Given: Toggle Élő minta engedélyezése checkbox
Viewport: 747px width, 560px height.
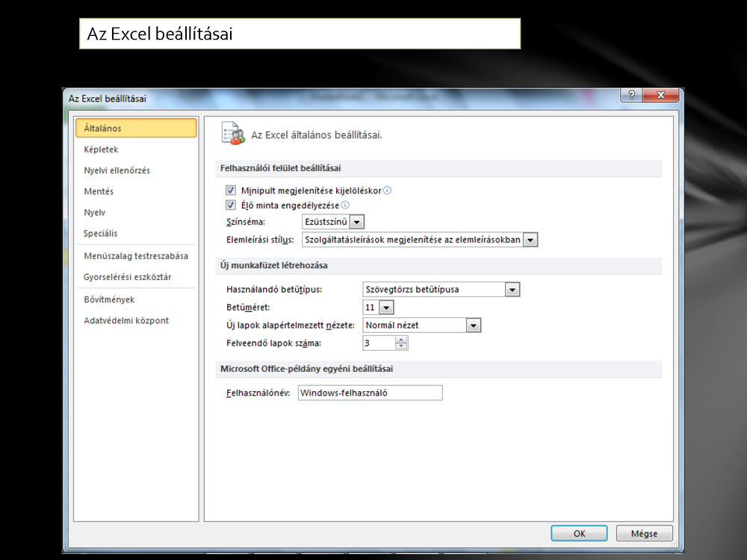Looking at the screenshot, I should [231, 205].
